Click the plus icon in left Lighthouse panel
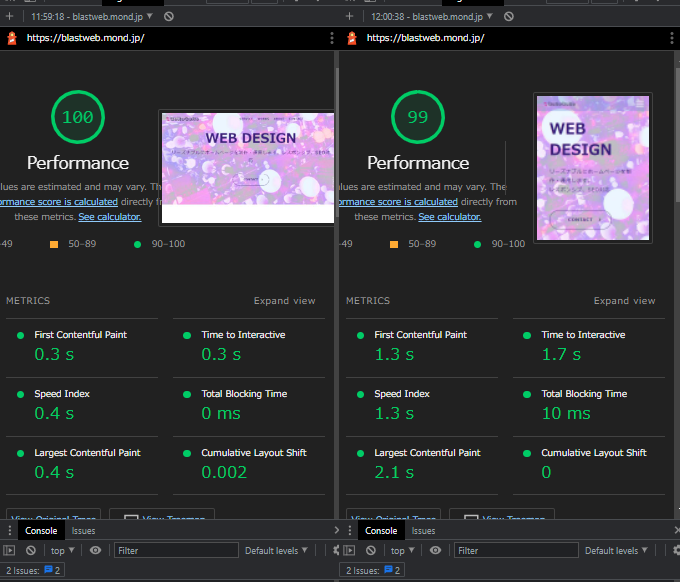Image resolution: width=680 pixels, height=582 pixels. pyautogui.click(x=10, y=16)
